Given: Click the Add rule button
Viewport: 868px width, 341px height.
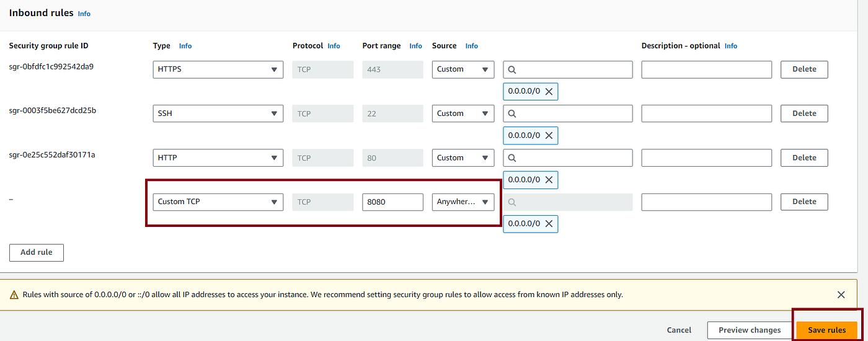Looking at the screenshot, I should point(37,252).
